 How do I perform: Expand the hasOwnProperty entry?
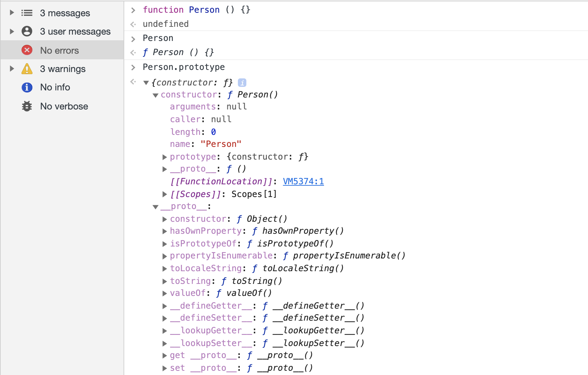pyautogui.click(x=164, y=231)
